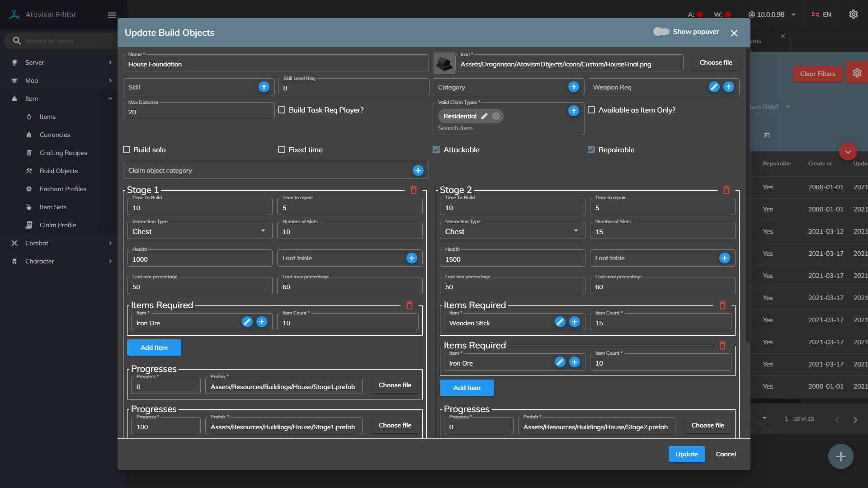Remove the Residential claim type chip
868x488 pixels.
[x=496, y=116]
